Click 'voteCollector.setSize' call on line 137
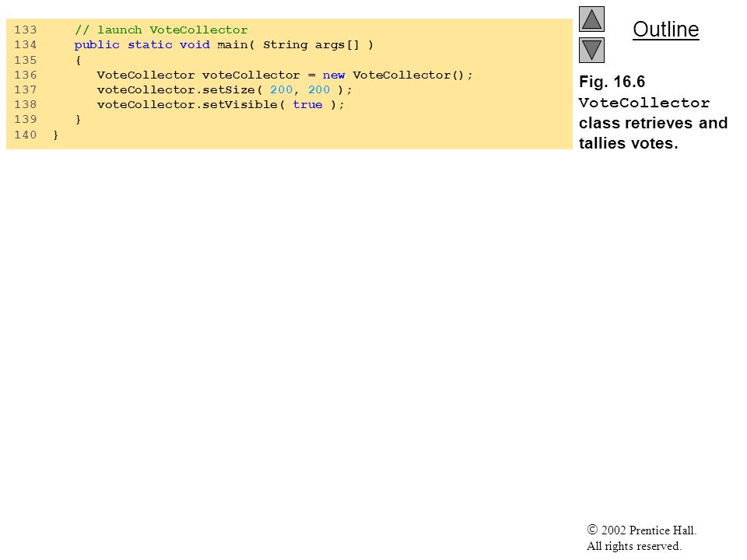The image size is (747, 560). click(x=224, y=90)
